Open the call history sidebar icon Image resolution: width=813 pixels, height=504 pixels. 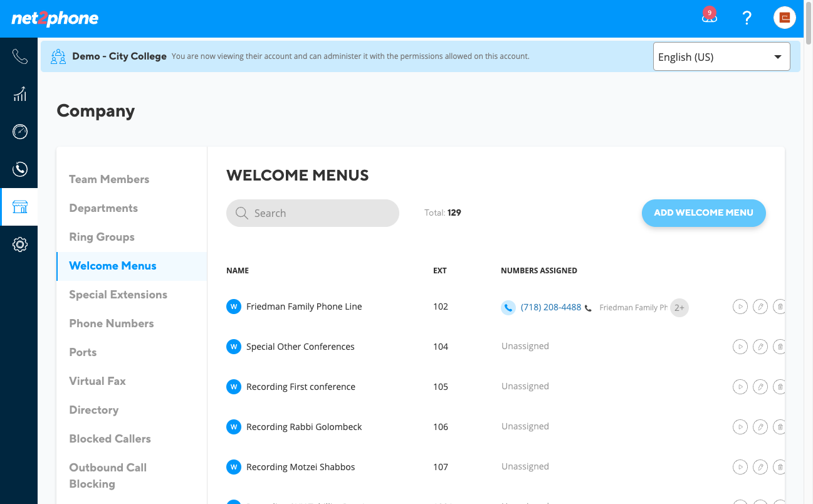tap(19, 169)
